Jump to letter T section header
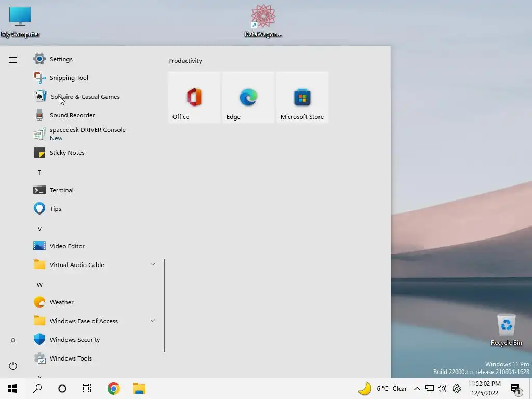 coord(39,172)
